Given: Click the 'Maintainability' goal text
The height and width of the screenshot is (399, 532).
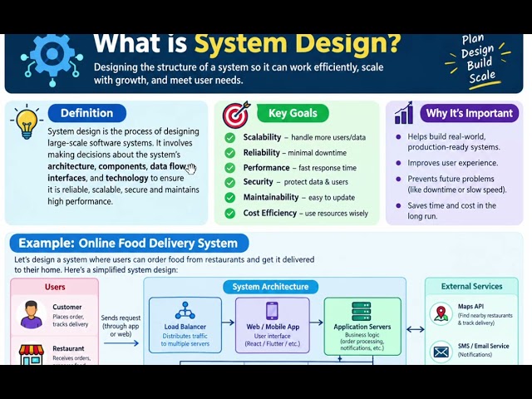Looking at the screenshot, I should click(x=271, y=197).
